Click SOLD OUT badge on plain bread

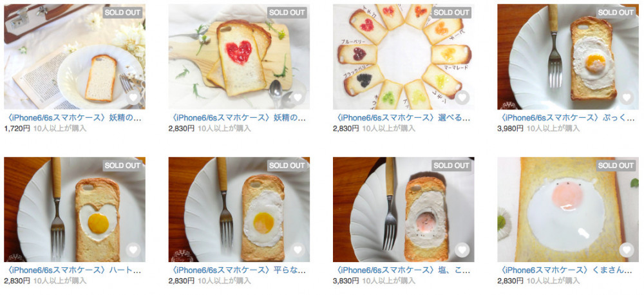point(123,12)
